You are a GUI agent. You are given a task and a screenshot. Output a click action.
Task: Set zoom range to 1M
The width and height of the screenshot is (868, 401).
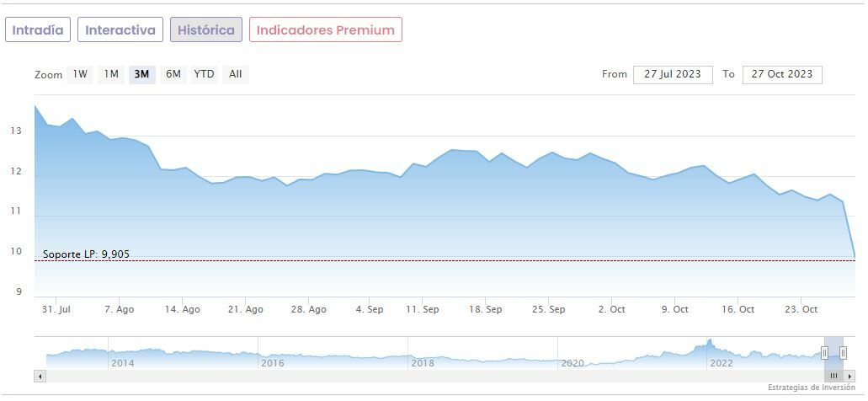click(111, 74)
